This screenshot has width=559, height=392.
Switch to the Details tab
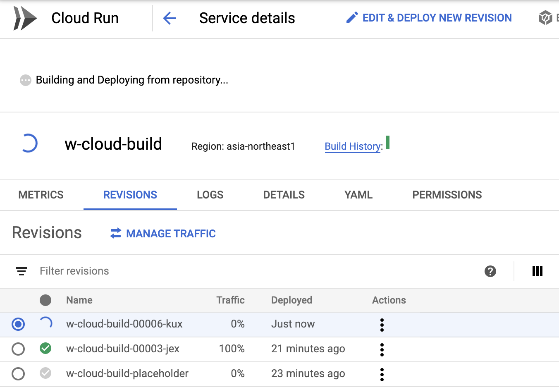[x=284, y=195]
